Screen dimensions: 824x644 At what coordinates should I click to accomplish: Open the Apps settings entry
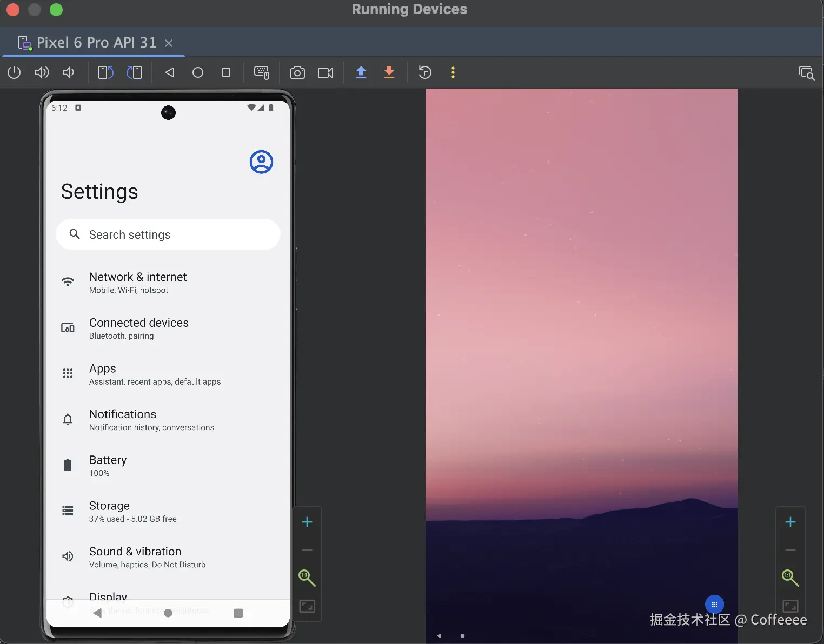coord(168,374)
